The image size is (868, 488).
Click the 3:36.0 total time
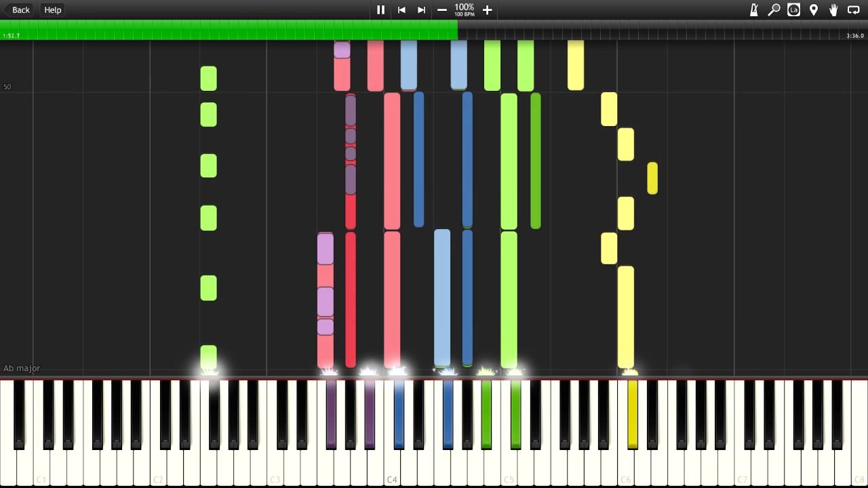855,36
